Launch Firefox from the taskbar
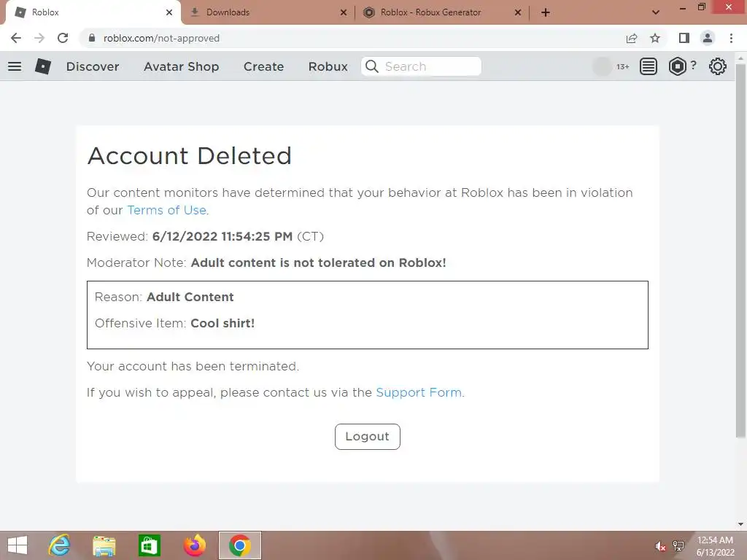The image size is (747, 560). (x=194, y=545)
